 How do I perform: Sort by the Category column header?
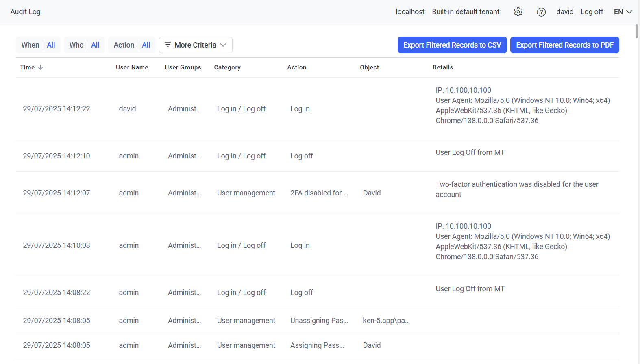click(227, 67)
